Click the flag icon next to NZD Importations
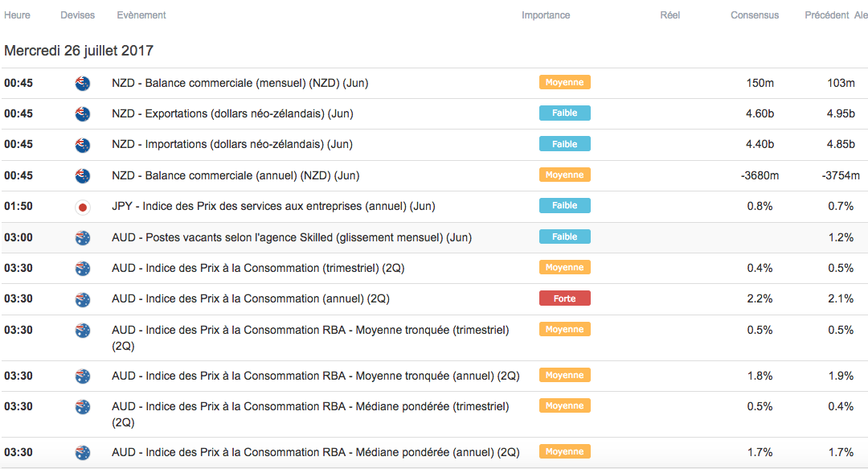Image resolution: width=868 pixels, height=469 pixels. tap(82, 145)
